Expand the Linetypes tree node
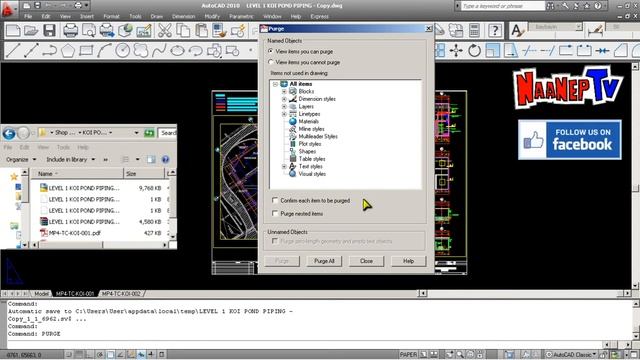The image size is (640, 360). coord(284,114)
